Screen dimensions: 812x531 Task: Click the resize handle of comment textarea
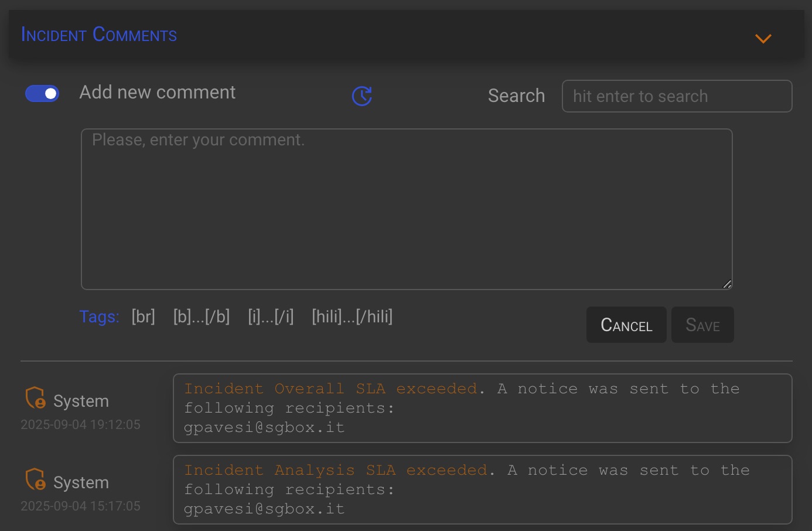pos(727,284)
